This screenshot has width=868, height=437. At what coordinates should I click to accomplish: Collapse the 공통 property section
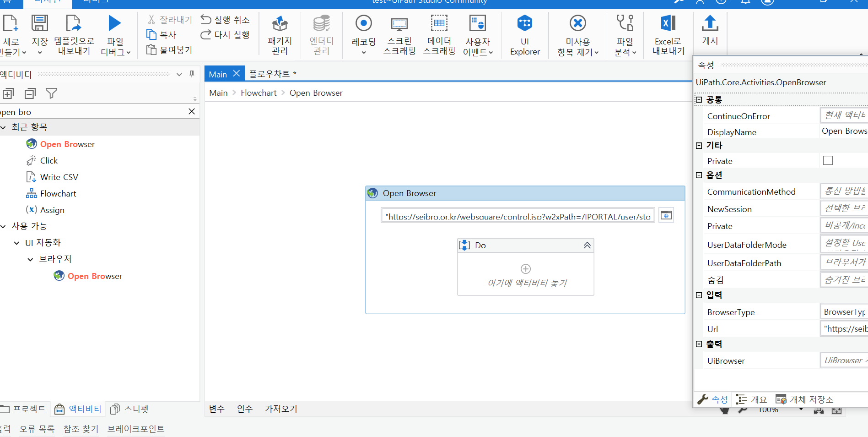click(x=699, y=99)
